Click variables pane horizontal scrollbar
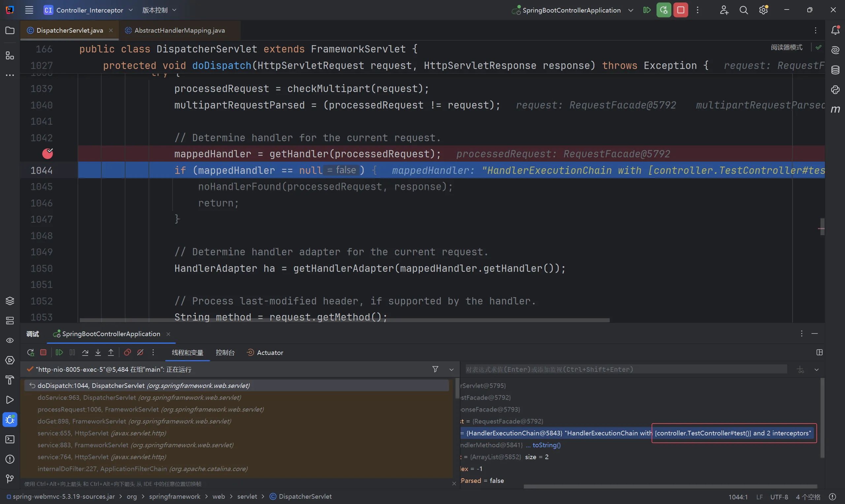The width and height of the screenshot is (845, 504). (x=670, y=486)
